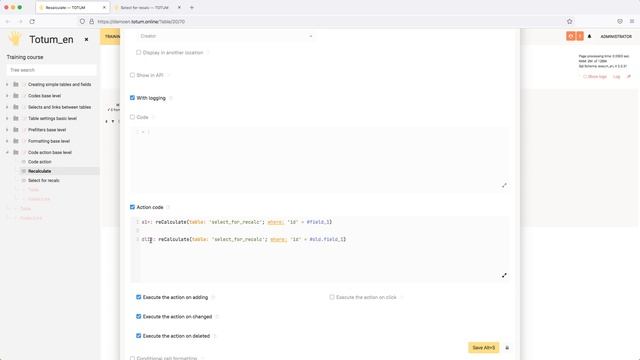Screen dimensions: 640x360
Task: Click folder icon beside Formatting base level
Action: [x=16, y=141]
